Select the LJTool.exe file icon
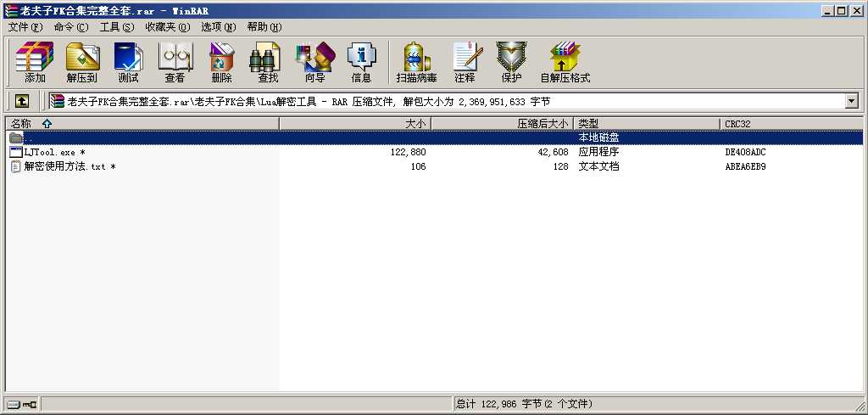 coord(16,152)
